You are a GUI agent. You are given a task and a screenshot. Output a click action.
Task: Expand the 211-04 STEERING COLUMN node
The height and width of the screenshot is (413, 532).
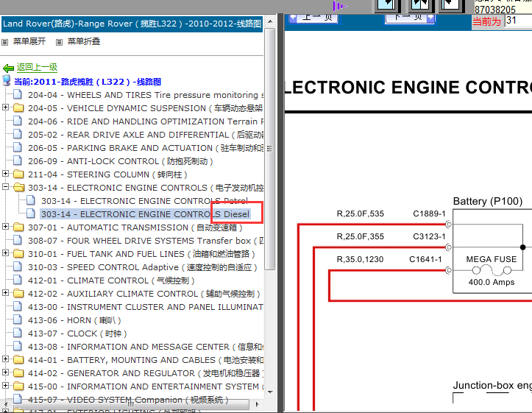[5, 174]
